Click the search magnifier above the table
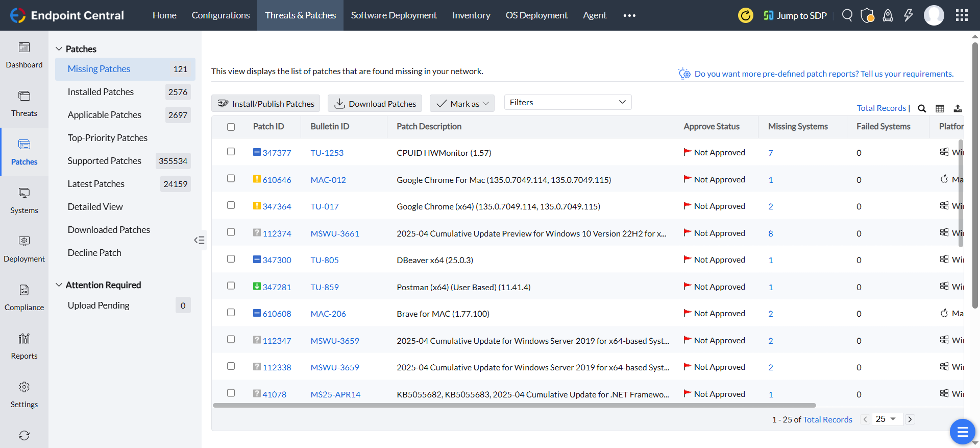The width and height of the screenshot is (980, 448). pyautogui.click(x=922, y=108)
